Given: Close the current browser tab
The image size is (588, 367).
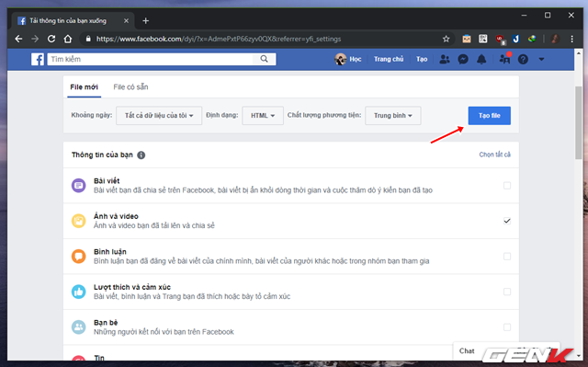Looking at the screenshot, I should 127,20.
